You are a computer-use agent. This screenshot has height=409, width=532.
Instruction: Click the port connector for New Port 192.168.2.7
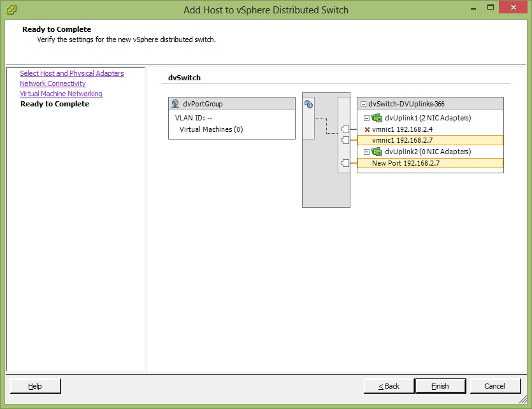click(345, 163)
